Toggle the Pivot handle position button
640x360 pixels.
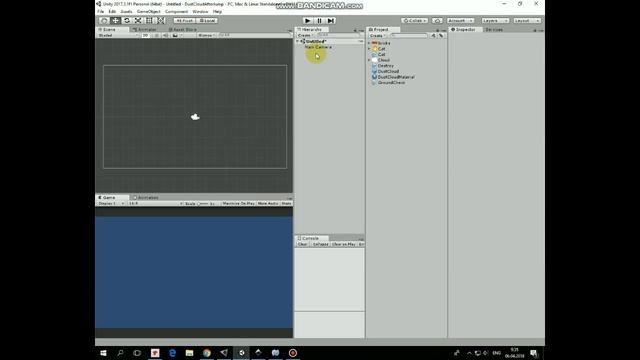coord(184,20)
